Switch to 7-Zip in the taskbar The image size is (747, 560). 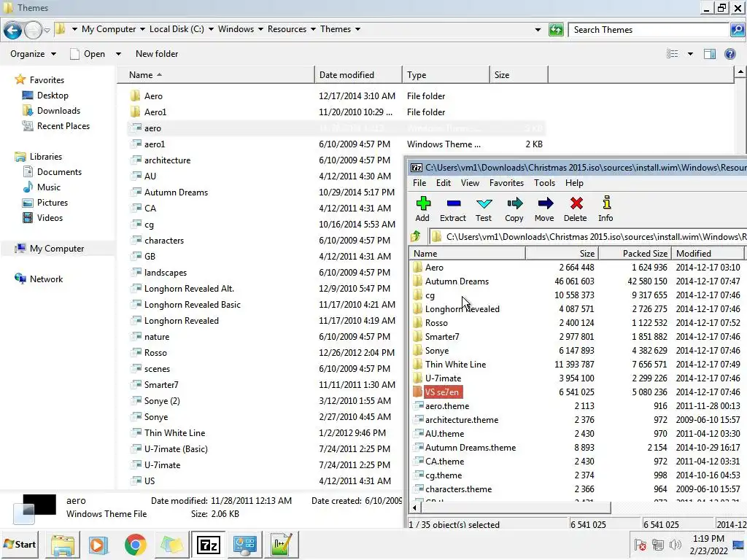[x=208, y=545]
